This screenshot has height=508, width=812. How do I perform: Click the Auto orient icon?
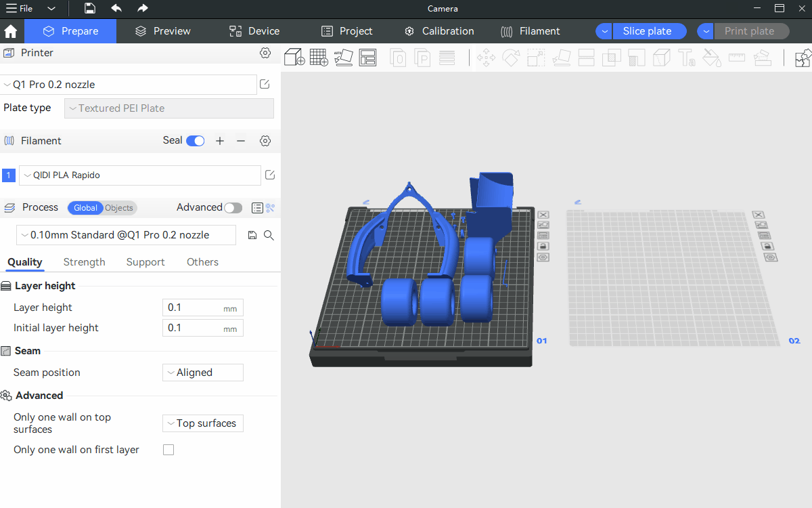pos(343,58)
